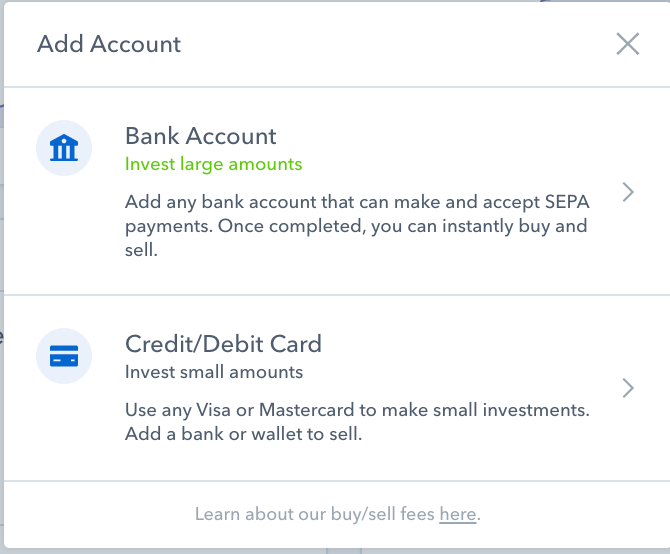Click the 'Invest small amounts' label

[213, 372]
